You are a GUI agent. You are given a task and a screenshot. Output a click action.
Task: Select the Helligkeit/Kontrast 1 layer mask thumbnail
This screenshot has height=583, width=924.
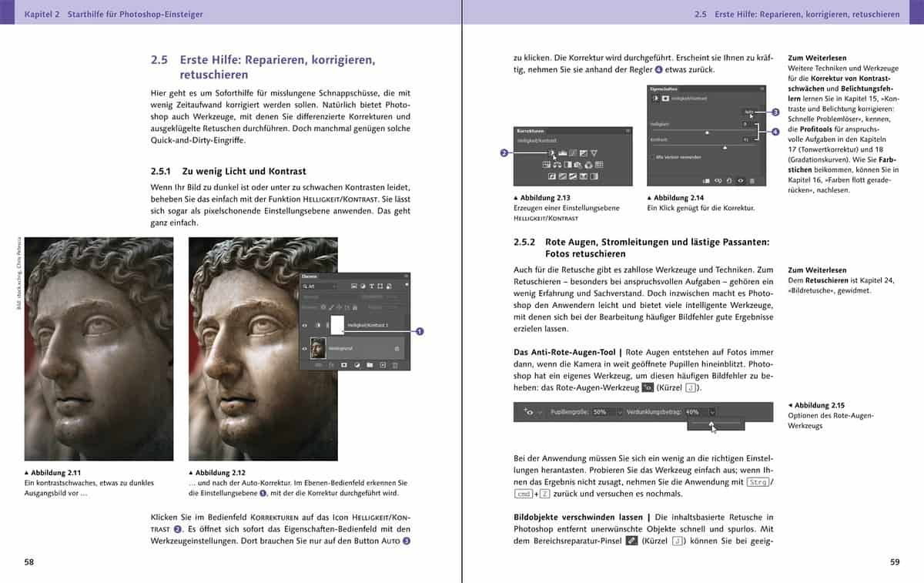[337, 324]
